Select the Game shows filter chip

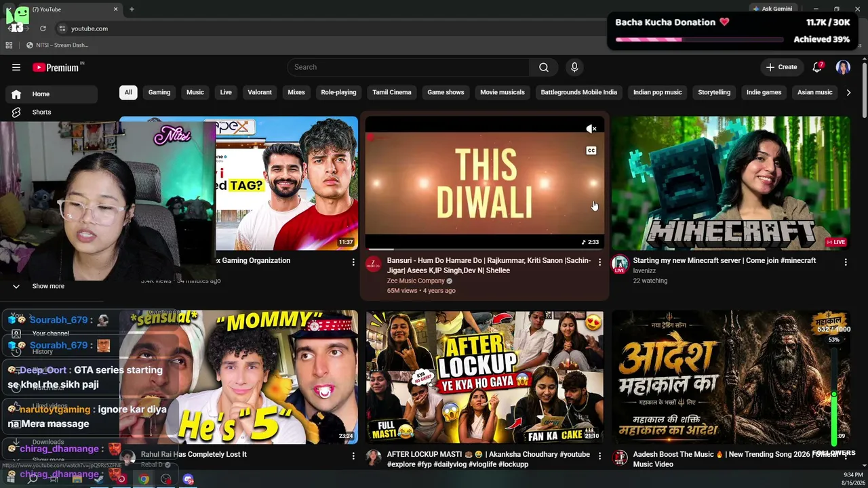446,92
